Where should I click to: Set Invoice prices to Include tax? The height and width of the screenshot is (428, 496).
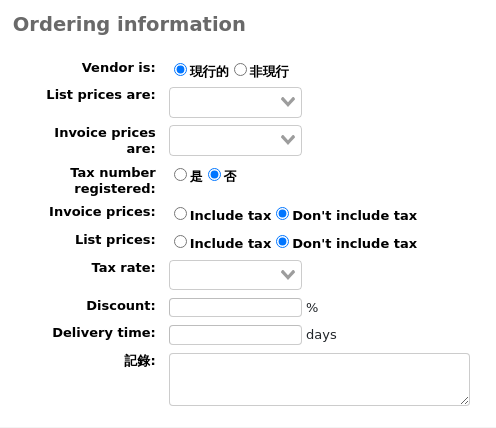point(180,214)
